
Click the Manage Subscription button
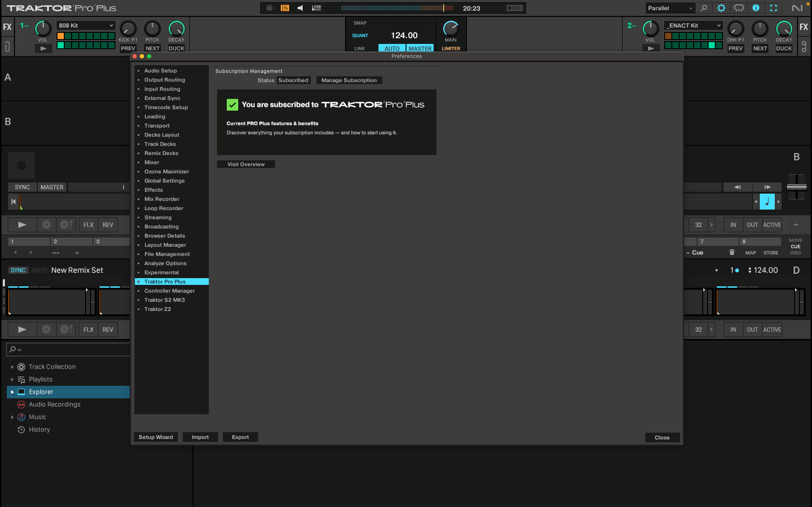349,80
